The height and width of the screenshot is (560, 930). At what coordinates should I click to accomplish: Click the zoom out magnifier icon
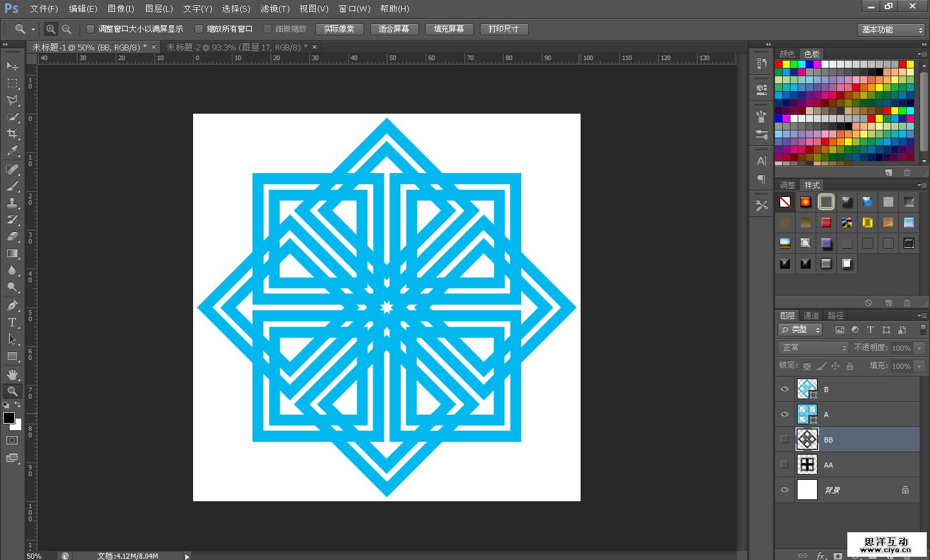tap(67, 29)
